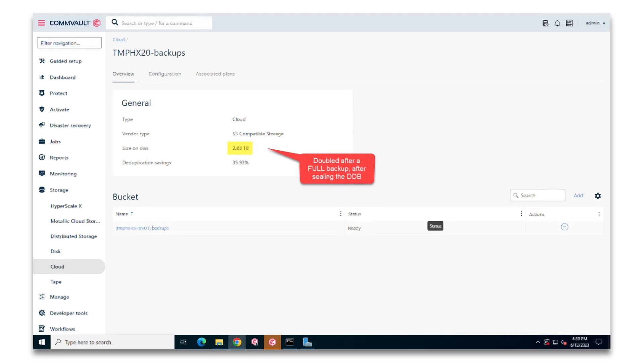Select Tape storage item
The height and width of the screenshot is (362, 644).
[56, 282]
